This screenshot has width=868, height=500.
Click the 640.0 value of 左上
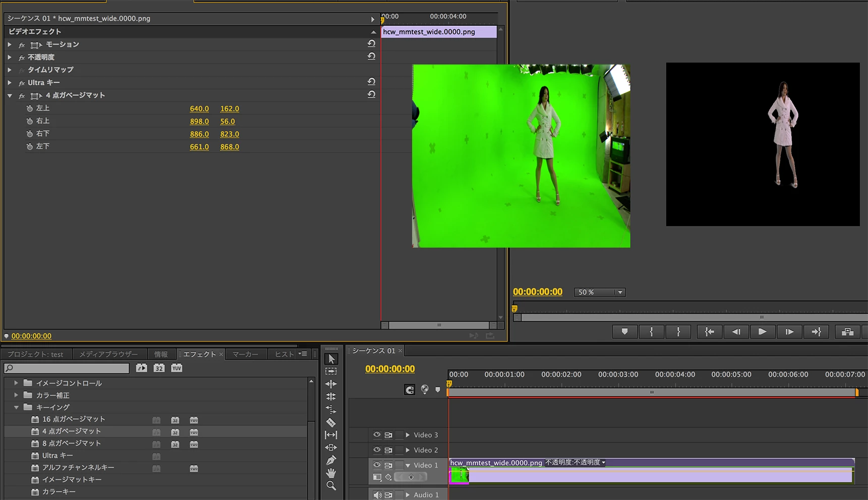[x=199, y=108]
